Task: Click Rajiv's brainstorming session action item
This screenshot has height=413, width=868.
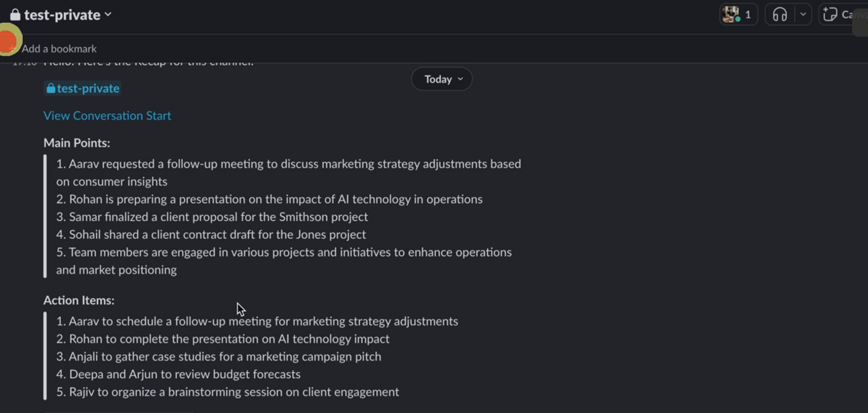Action: point(228,391)
